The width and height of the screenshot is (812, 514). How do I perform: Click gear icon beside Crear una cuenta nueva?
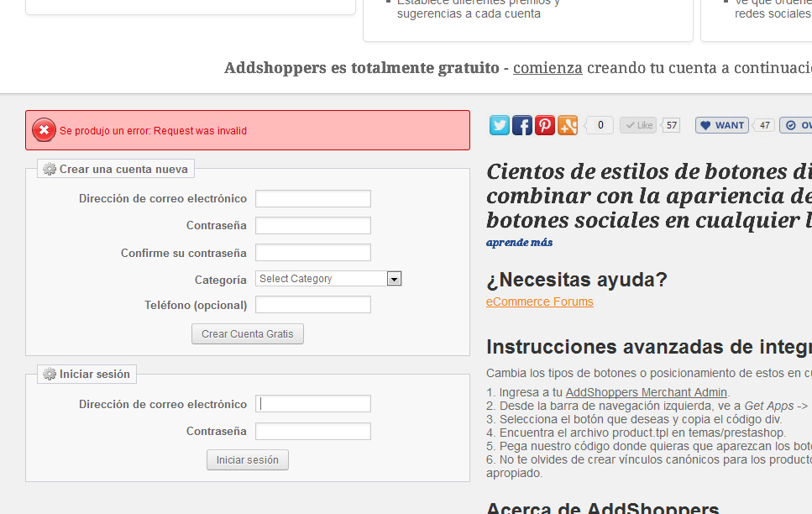[50, 169]
